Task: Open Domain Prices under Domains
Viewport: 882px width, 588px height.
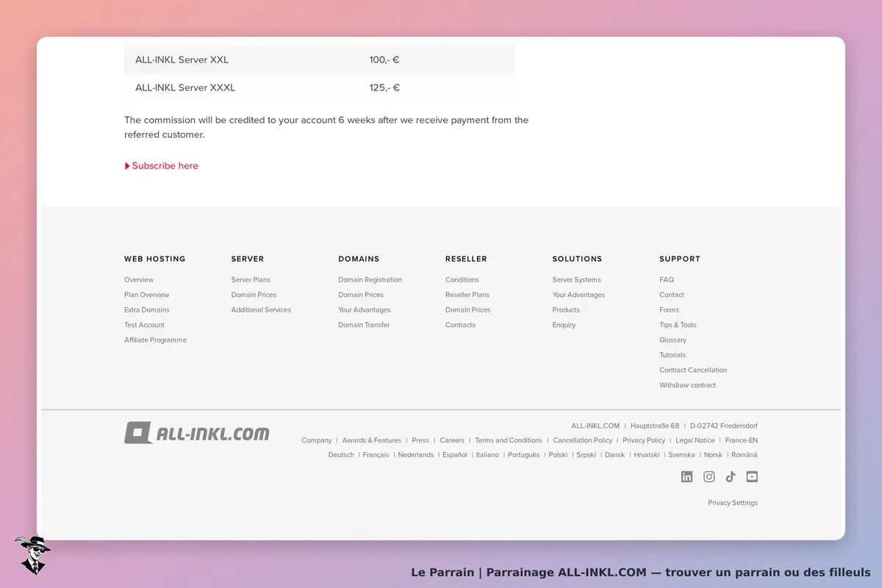Action: [361, 295]
